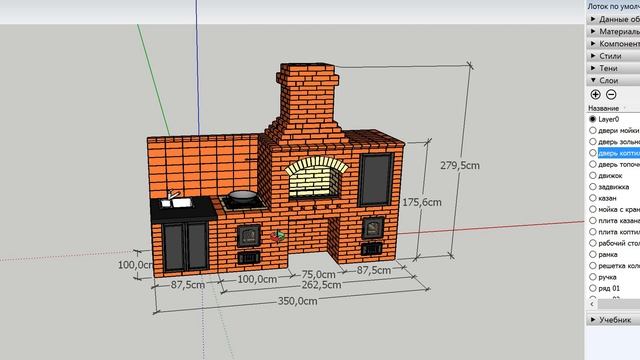Viewport: 640px width, 360px height.
Task: Click the brick chimney top
Action: tap(308, 74)
